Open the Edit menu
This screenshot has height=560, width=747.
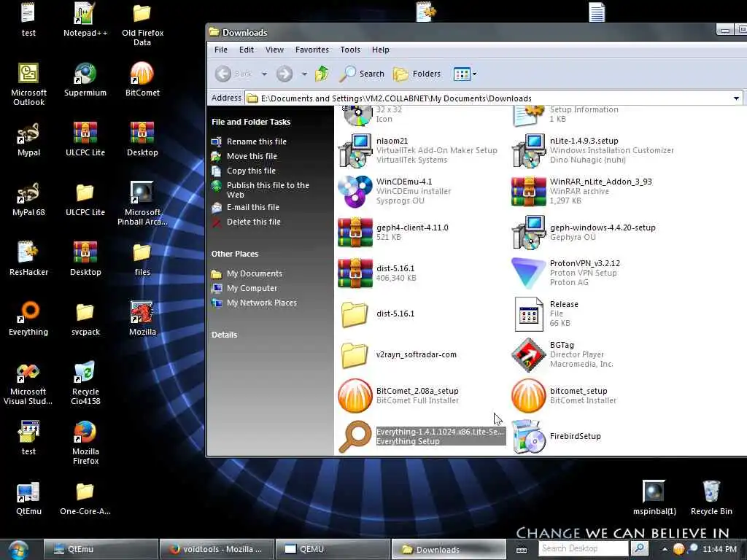[247, 50]
